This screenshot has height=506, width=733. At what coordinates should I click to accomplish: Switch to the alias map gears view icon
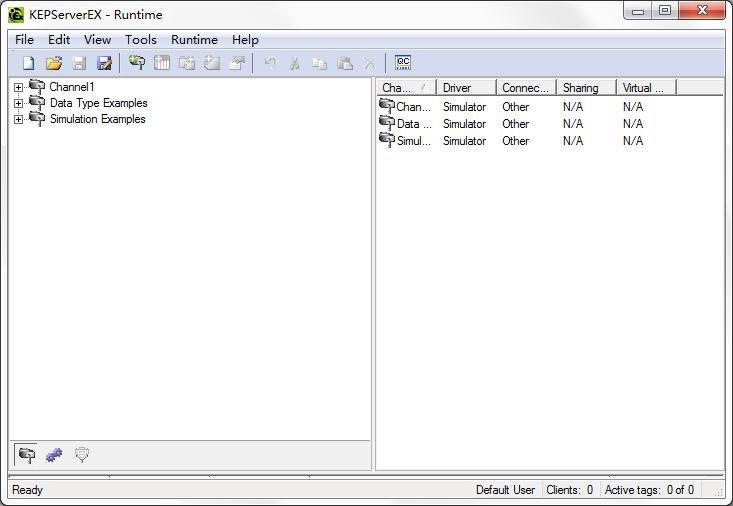pyautogui.click(x=54, y=455)
